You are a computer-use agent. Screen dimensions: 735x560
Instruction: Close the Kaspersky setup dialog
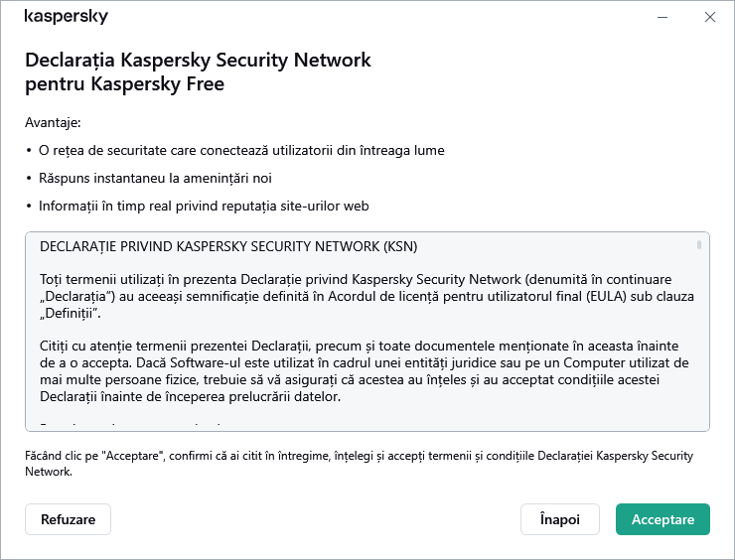pyautogui.click(x=709, y=17)
